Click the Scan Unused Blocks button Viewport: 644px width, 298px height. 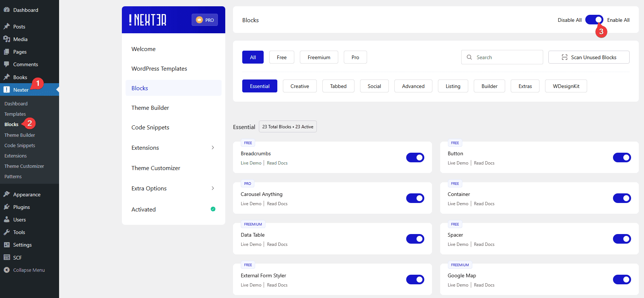pos(589,57)
